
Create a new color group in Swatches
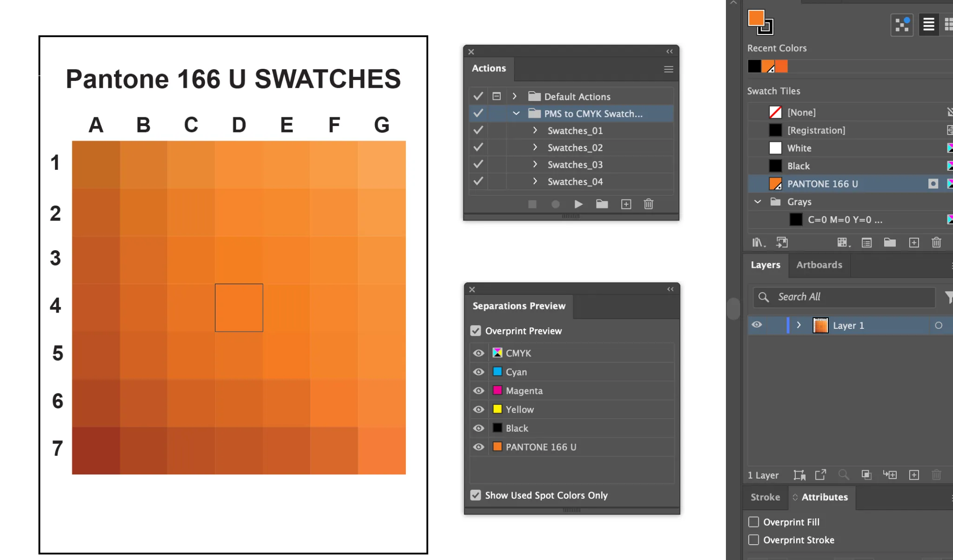[890, 242]
